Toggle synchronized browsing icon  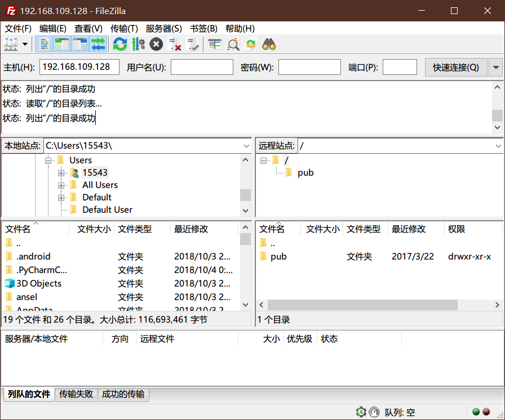pos(251,44)
